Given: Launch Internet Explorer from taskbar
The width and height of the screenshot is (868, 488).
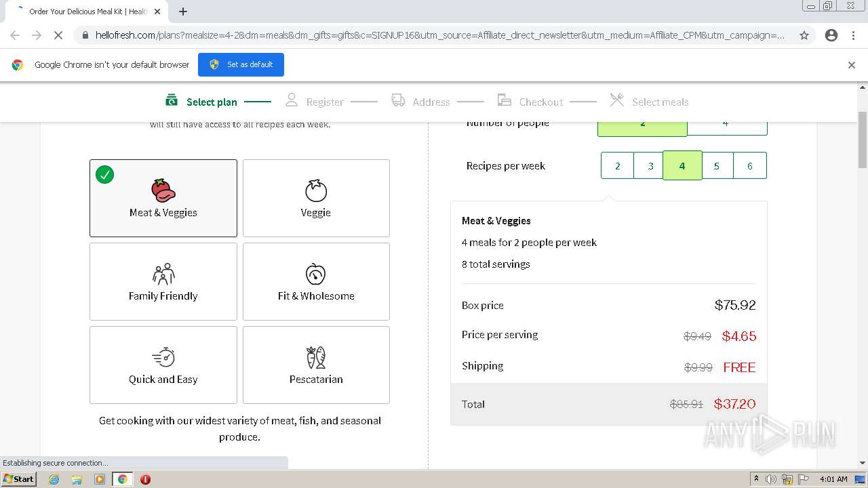Looking at the screenshot, I should click(54, 479).
